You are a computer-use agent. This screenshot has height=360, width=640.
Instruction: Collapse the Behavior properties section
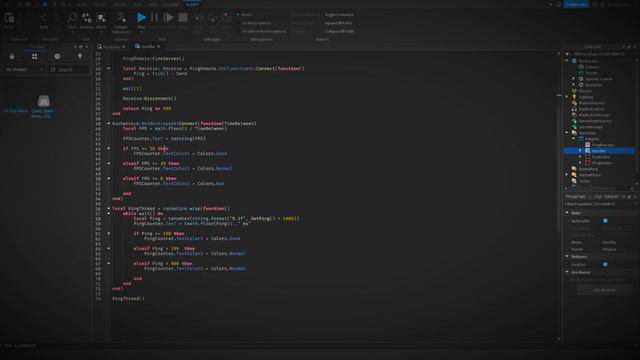567,256
